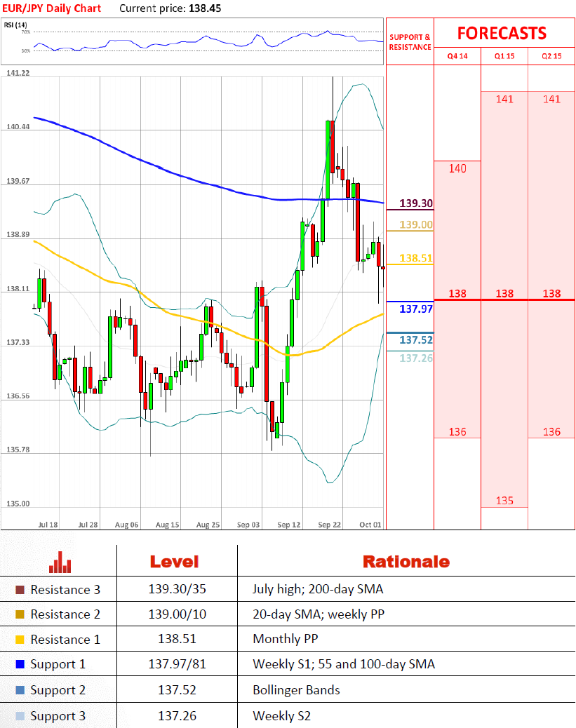Image resolution: width=576 pixels, height=728 pixels.
Task: Click rationale 'Bollinger Bands'
Action: (x=296, y=690)
